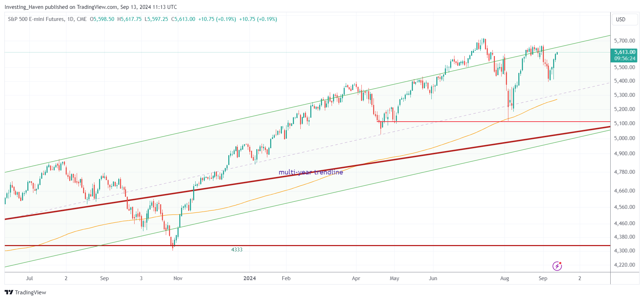The height and width of the screenshot is (300, 644).
Task: Click the May label on the time axis
Action: (394, 278)
